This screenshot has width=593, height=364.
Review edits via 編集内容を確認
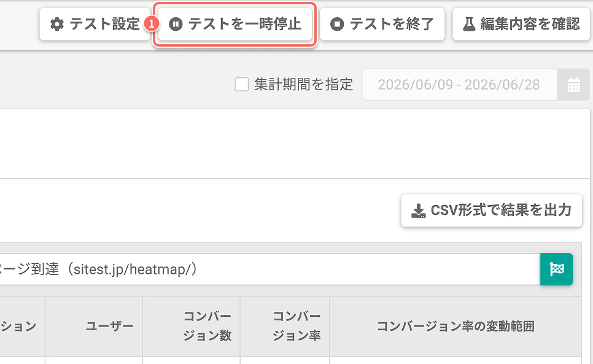tap(521, 24)
